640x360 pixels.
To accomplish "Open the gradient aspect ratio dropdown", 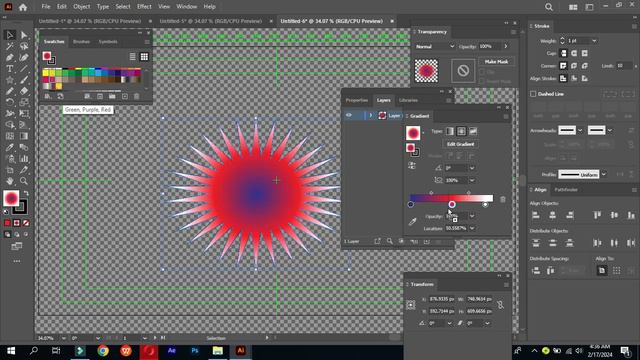I will point(472,180).
